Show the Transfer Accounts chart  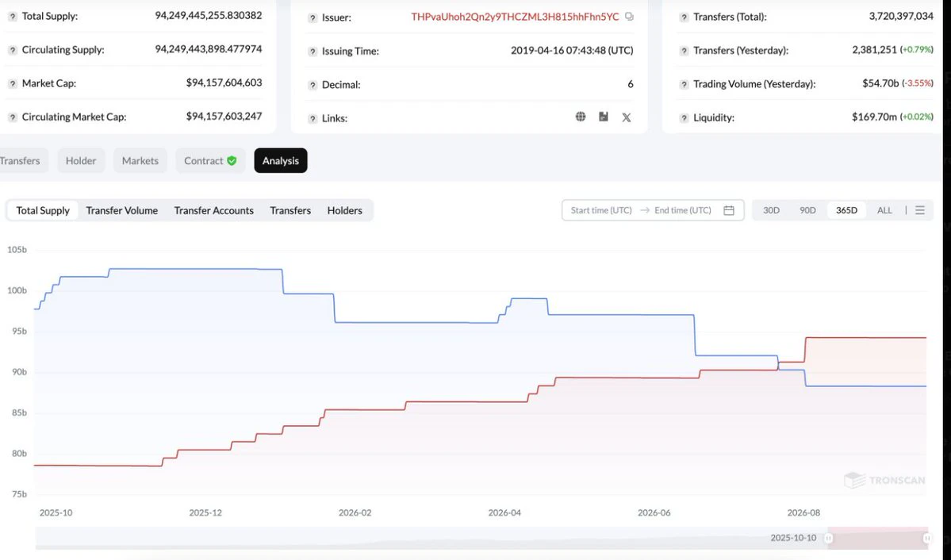214,210
